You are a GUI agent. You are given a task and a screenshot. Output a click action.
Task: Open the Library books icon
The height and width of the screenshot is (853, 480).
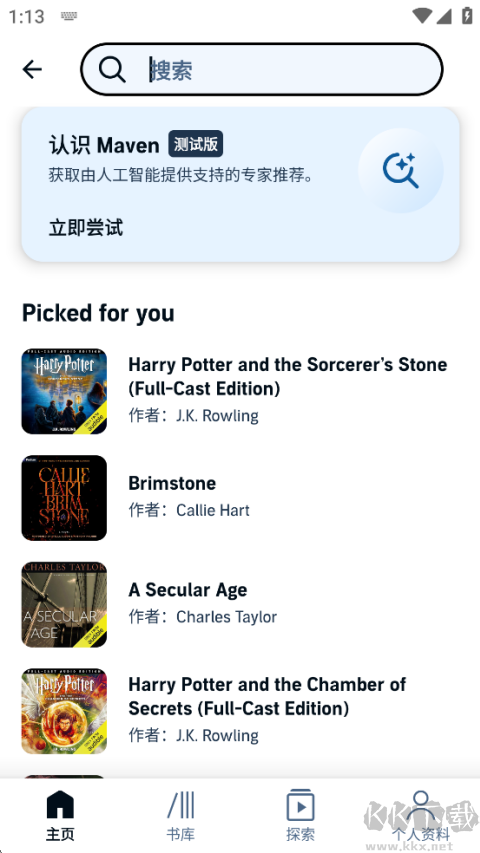click(181, 805)
